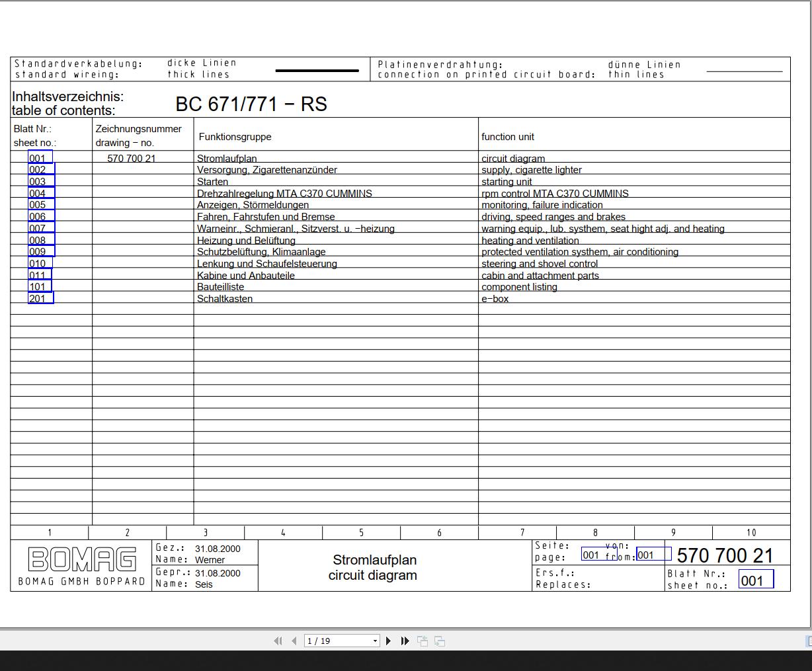The width and height of the screenshot is (812, 671).
Task: Open sheet 002 link
Action: tap(41, 169)
